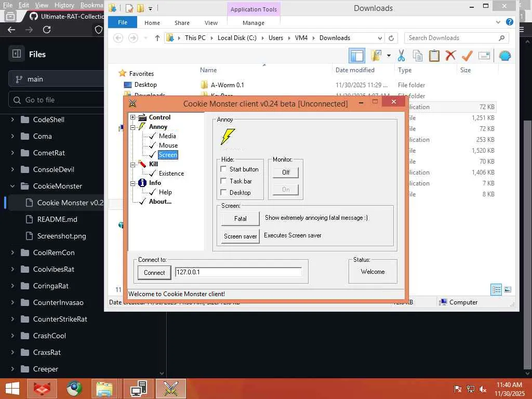Viewport: 532px width, 399px height.
Task: Tick the Start button hide checkbox
Action: [x=223, y=169]
